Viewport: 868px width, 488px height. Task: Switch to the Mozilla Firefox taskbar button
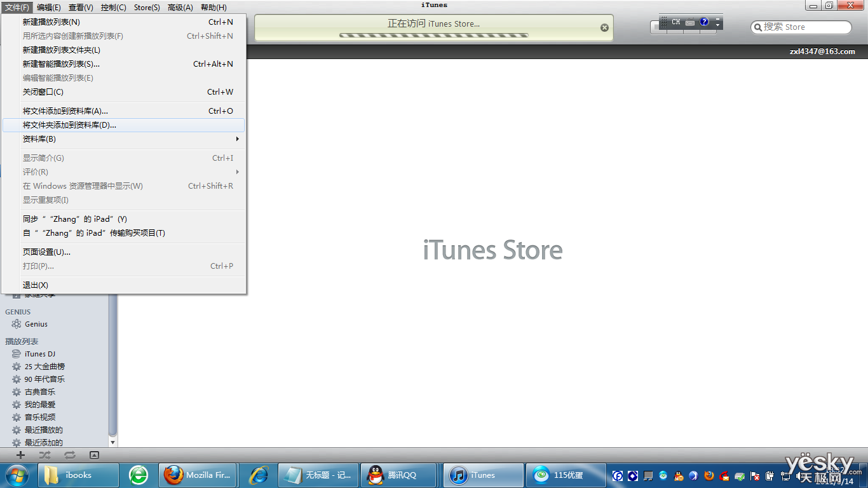[x=198, y=475]
